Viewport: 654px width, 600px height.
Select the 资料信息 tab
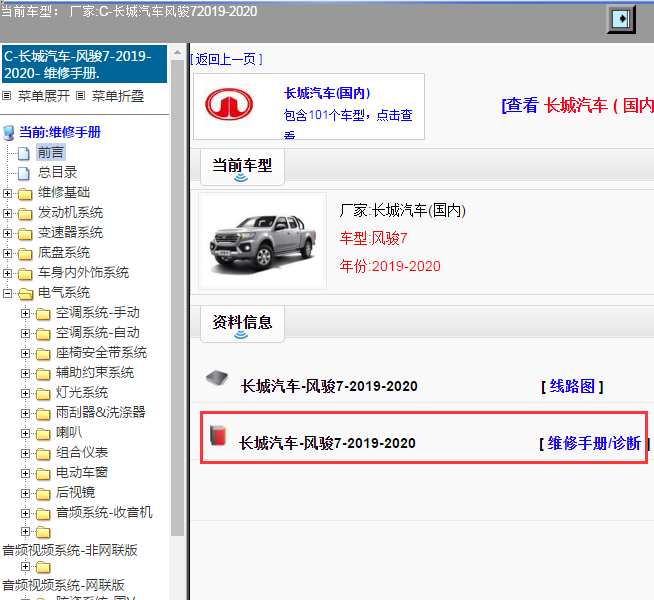tap(242, 324)
